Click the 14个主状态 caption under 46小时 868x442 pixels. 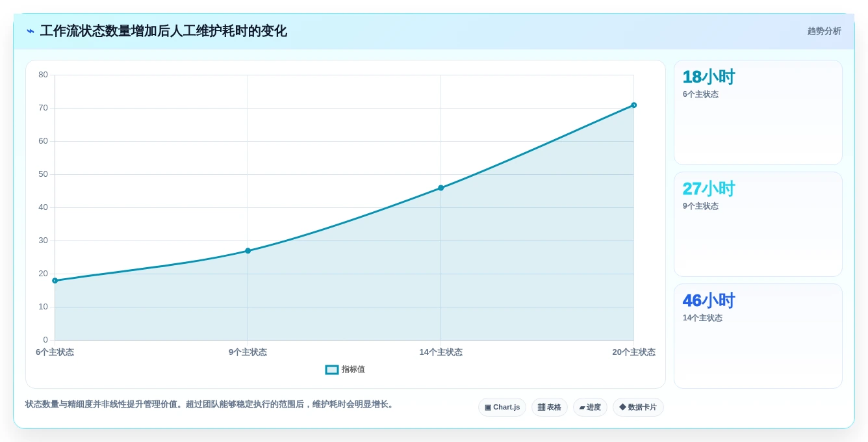tap(702, 318)
